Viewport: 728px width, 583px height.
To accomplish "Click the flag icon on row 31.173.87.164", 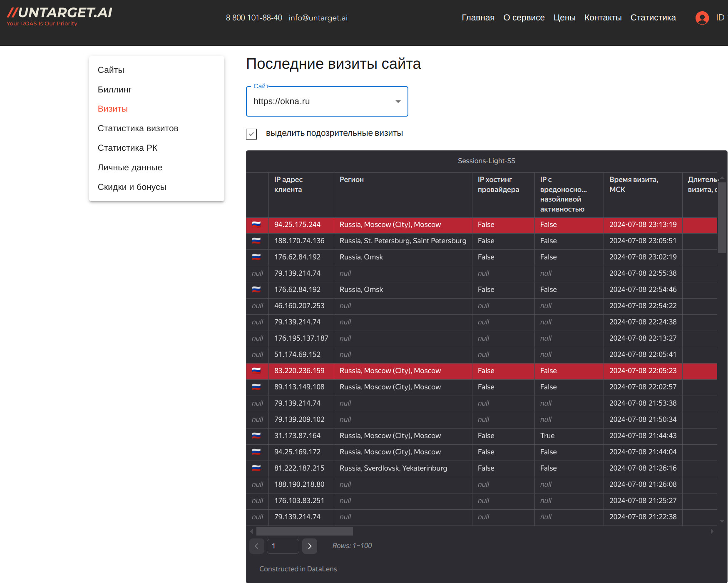I will coord(257,436).
